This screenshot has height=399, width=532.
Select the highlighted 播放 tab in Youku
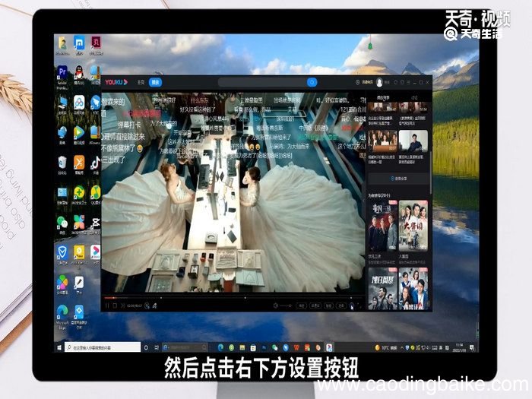155,82
